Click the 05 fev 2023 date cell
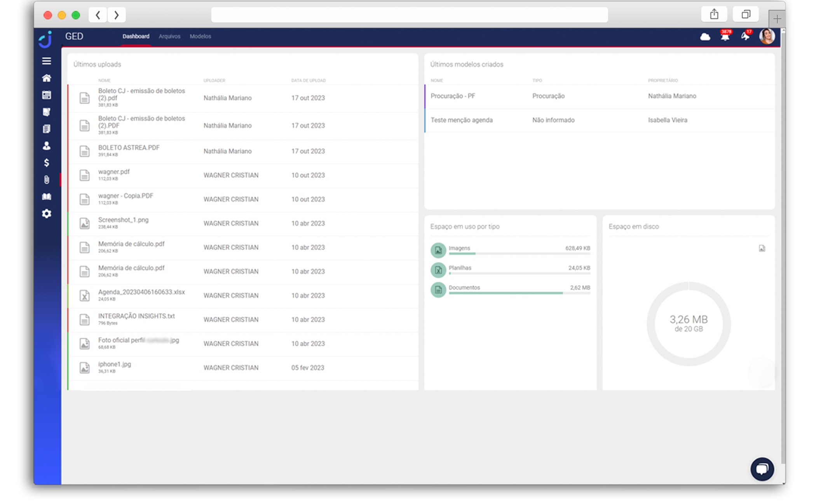Screen dimensions: 821x504 click(308, 368)
